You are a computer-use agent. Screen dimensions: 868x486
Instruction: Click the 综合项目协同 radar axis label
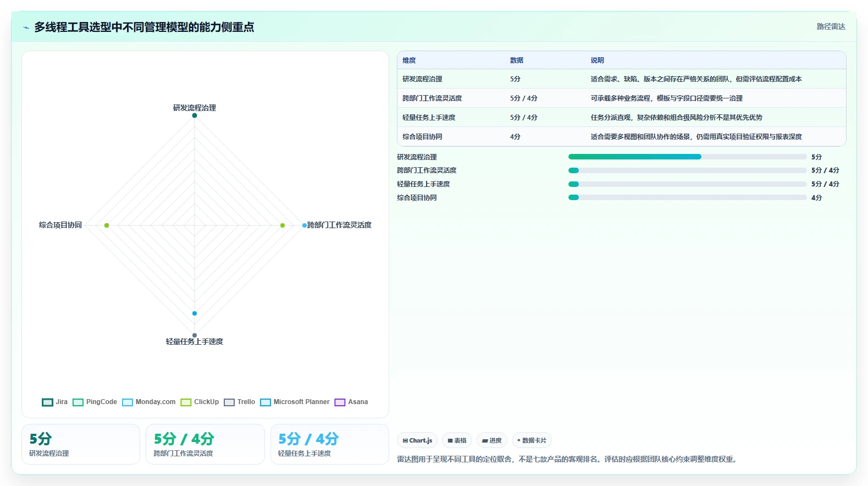(x=60, y=225)
